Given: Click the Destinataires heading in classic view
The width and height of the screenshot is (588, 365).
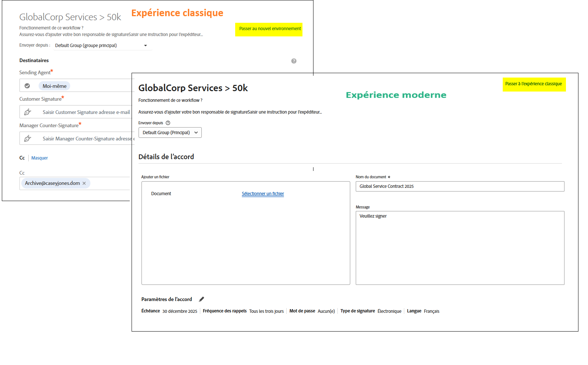Looking at the screenshot, I should coord(34,60).
